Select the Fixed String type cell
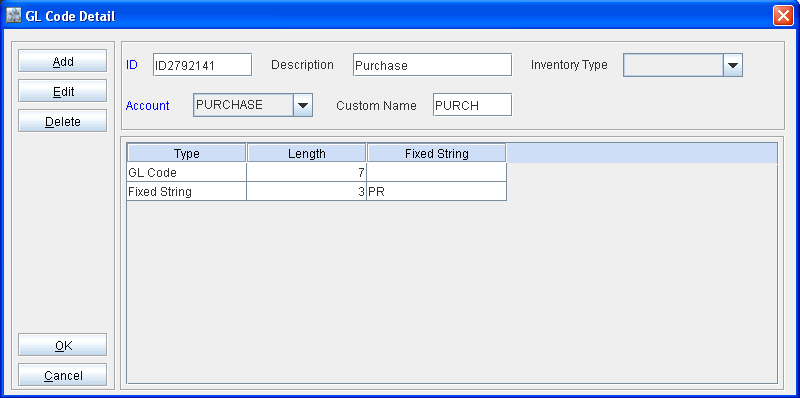This screenshot has width=800, height=398. point(187,191)
